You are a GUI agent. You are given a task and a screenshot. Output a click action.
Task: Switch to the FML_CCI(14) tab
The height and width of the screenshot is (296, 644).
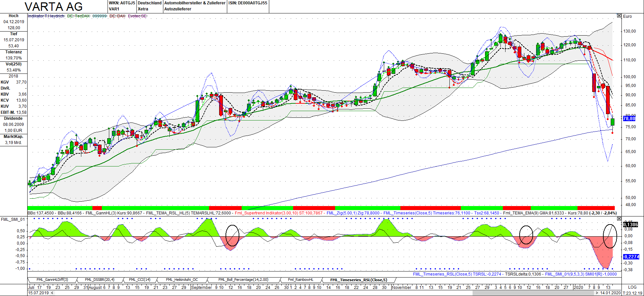[139, 280]
